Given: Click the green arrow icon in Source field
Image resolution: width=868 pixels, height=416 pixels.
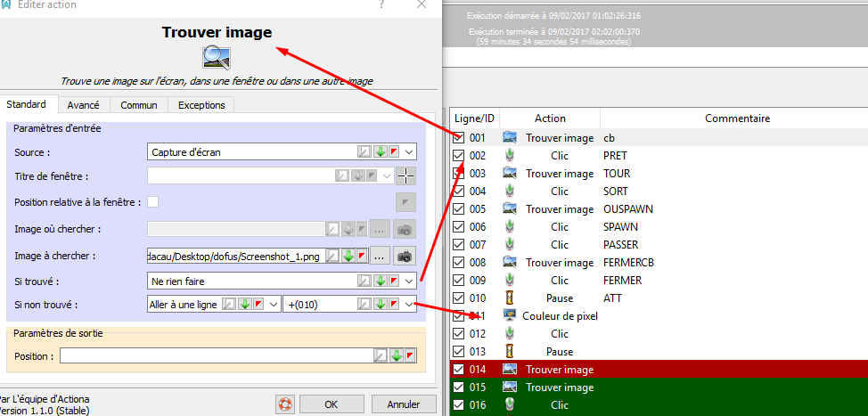Looking at the screenshot, I should [x=380, y=151].
